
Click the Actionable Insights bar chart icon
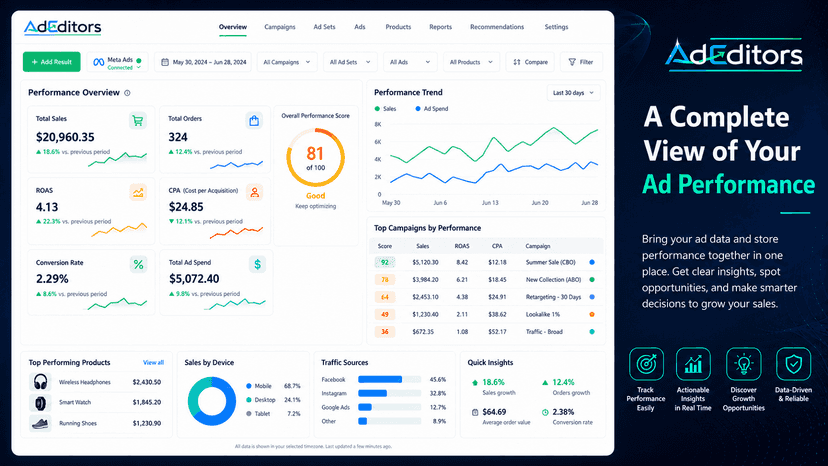(x=693, y=364)
